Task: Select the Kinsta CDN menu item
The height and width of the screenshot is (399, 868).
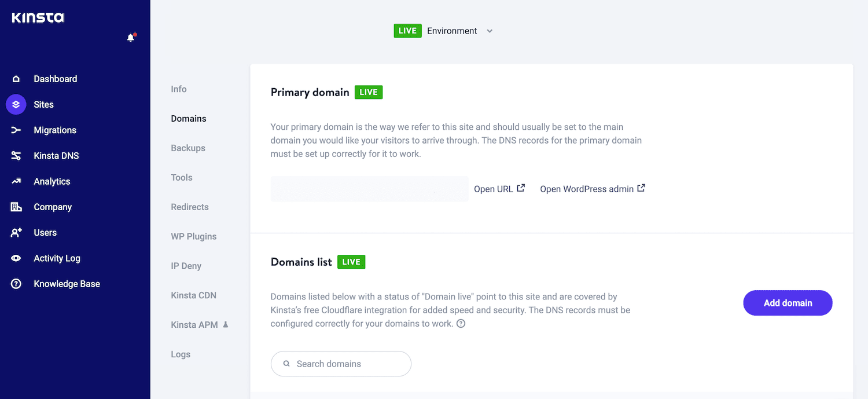Action: pyautogui.click(x=193, y=295)
